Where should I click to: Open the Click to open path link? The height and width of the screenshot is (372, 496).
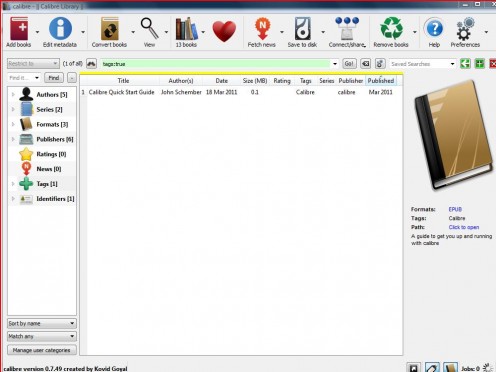pyautogui.click(x=464, y=227)
